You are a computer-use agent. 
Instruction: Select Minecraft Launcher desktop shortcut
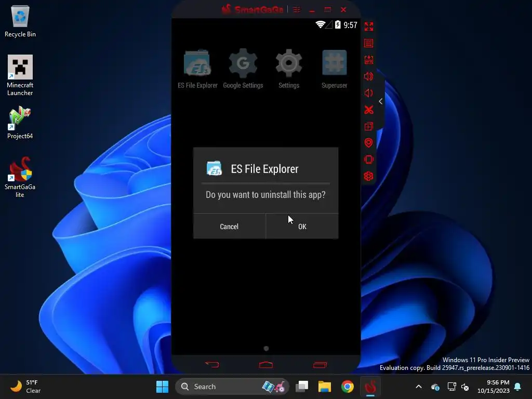[x=20, y=76]
